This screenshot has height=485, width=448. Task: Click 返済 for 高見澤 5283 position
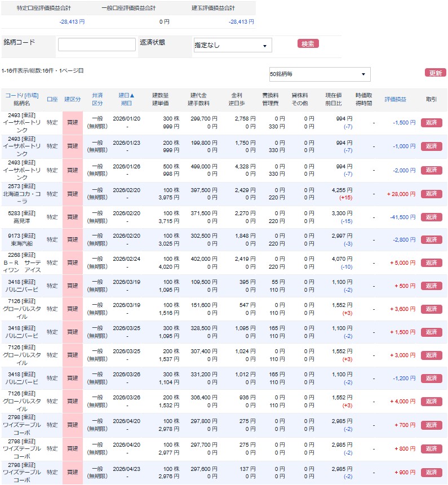(x=431, y=217)
